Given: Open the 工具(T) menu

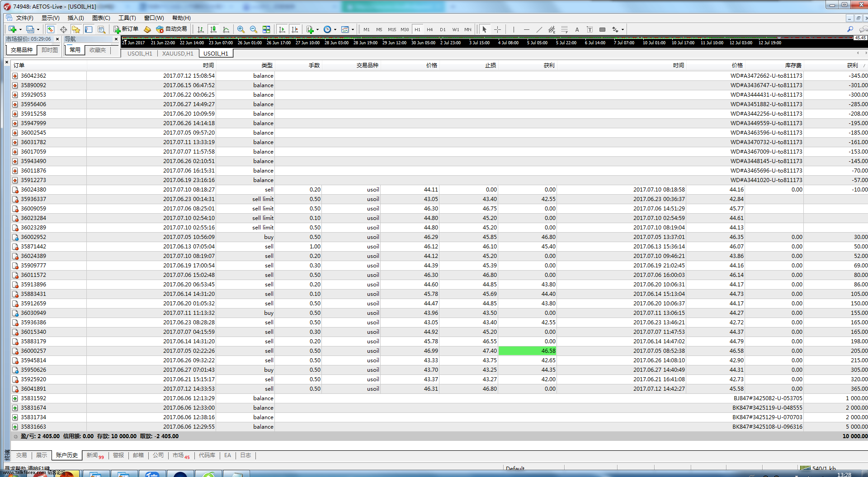Looking at the screenshot, I should 127,18.
